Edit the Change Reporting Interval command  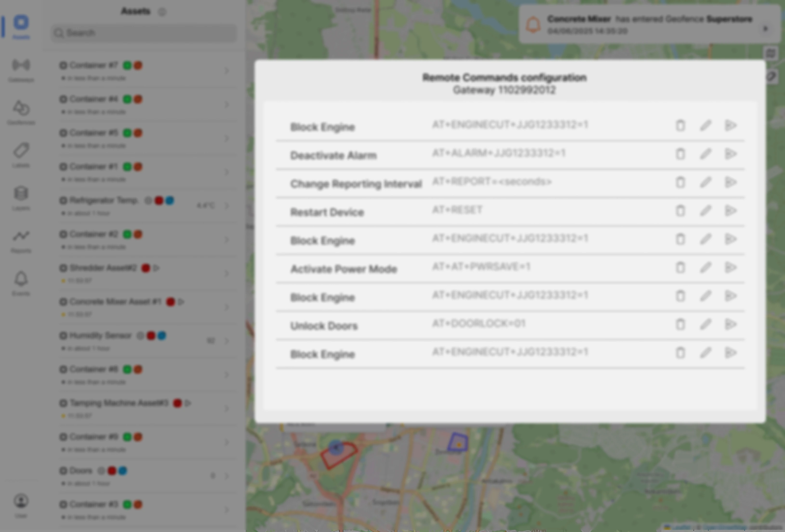pos(705,182)
